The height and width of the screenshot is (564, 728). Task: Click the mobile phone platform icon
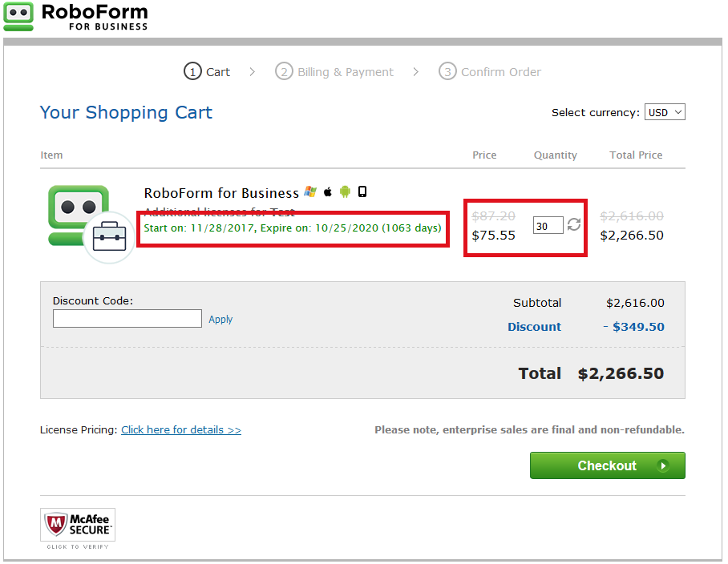[x=362, y=191]
